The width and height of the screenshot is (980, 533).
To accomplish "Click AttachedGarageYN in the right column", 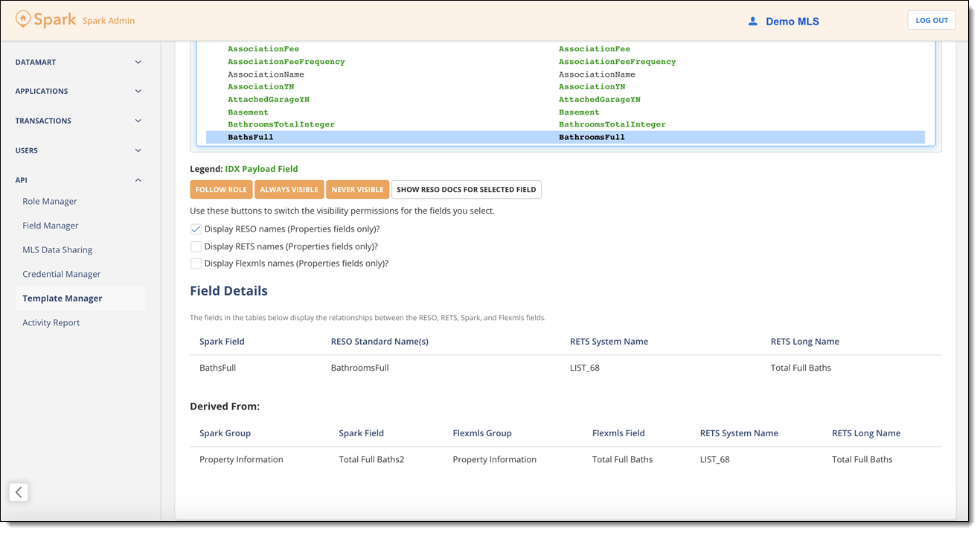I will (x=600, y=100).
